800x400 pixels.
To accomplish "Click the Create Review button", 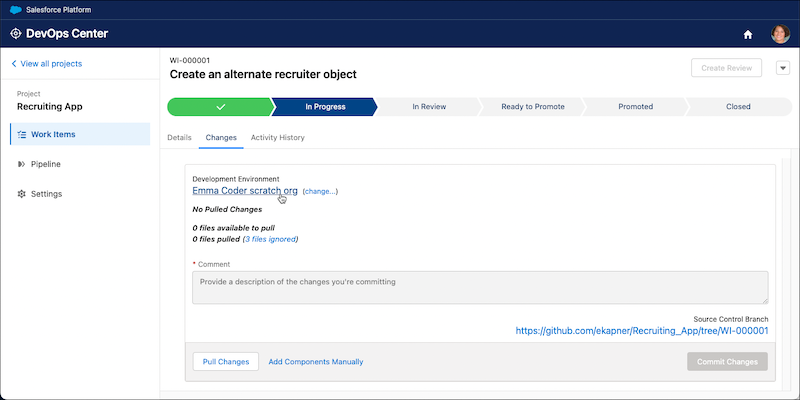I will coord(727,68).
